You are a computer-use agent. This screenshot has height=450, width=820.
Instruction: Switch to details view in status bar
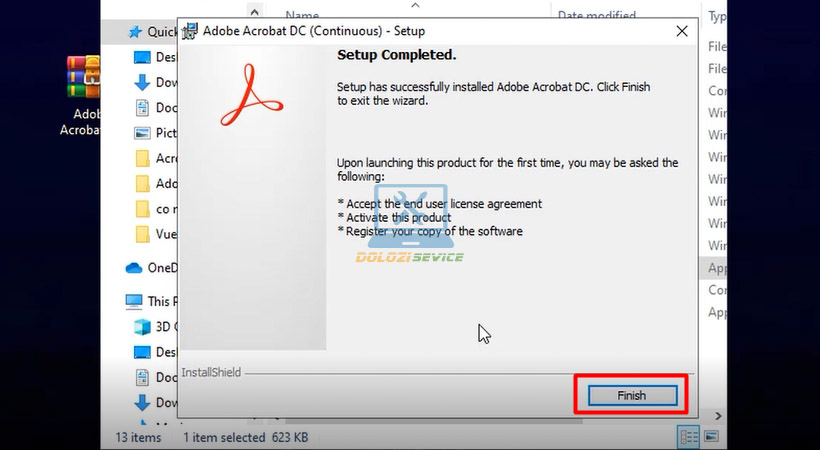689,437
